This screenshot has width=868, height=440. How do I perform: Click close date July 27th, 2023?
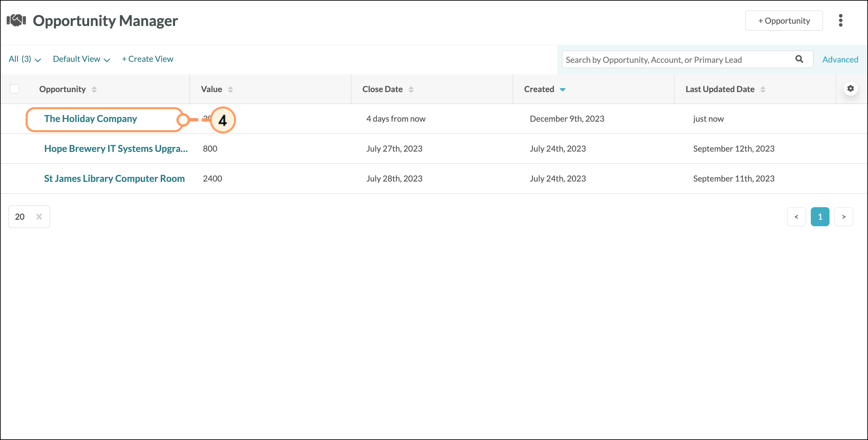[394, 149]
